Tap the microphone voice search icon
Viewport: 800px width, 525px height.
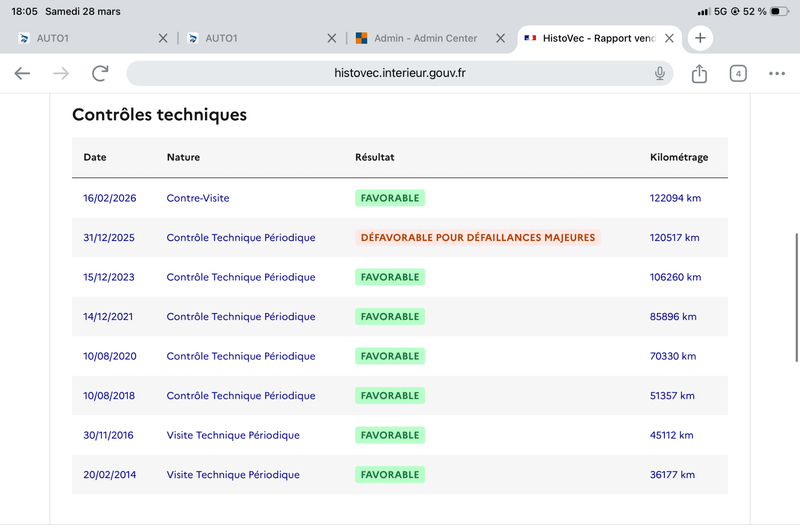click(660, 73)
